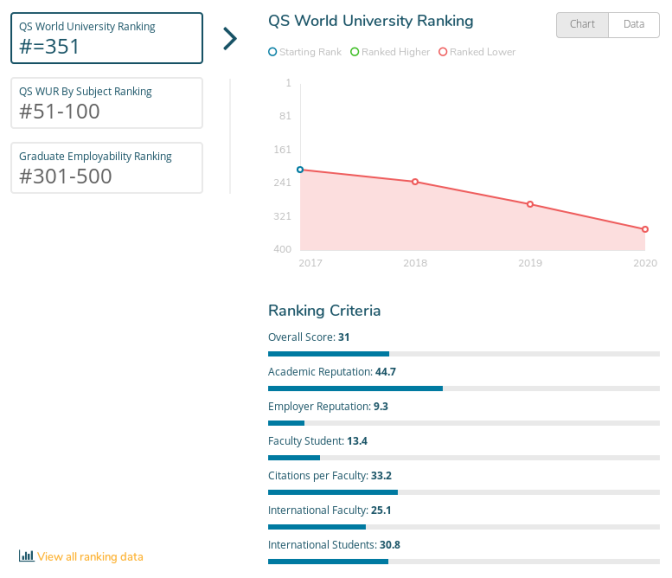
Task: Open the QS WUR By Subject Ranking card
Action: [107, 103]
